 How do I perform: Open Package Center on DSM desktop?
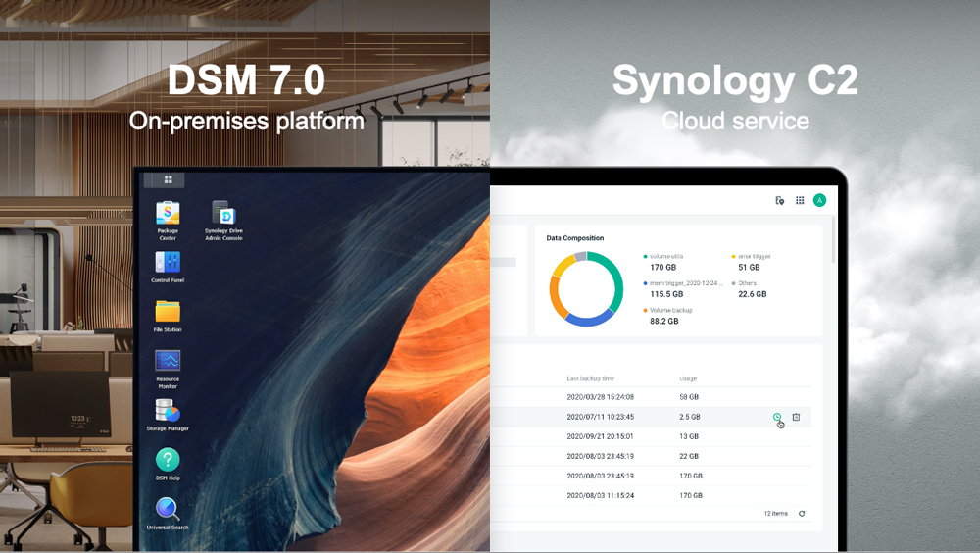click(168, 214)
